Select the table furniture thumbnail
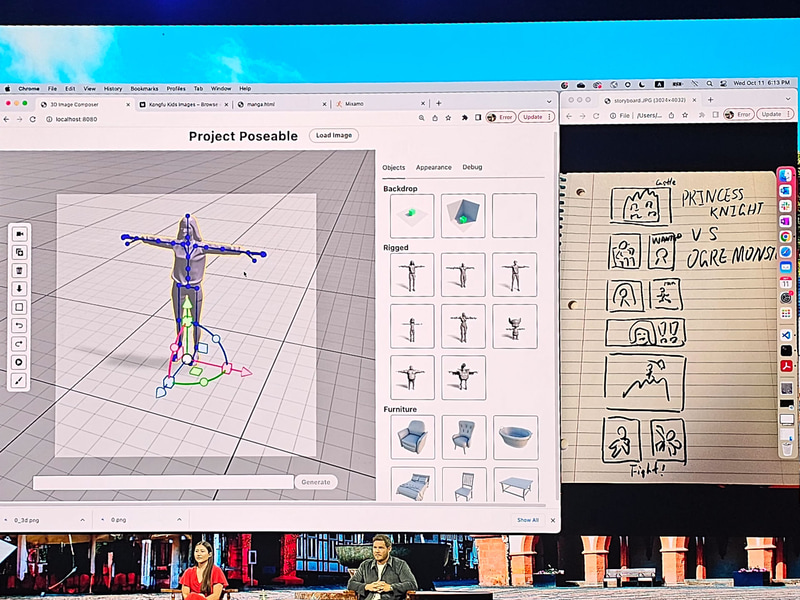Image resolution: width=800 pixels, height=600 pixels. tap(516, 485)
